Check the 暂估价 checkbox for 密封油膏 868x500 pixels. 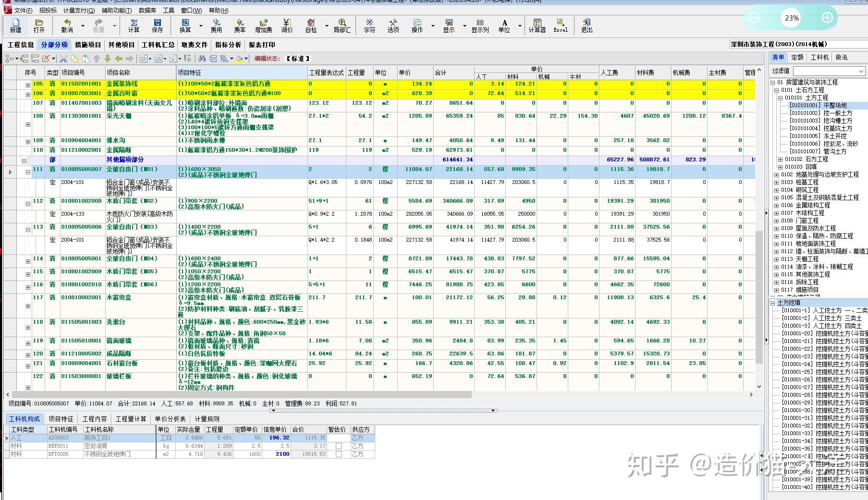(x=338, y=446)
